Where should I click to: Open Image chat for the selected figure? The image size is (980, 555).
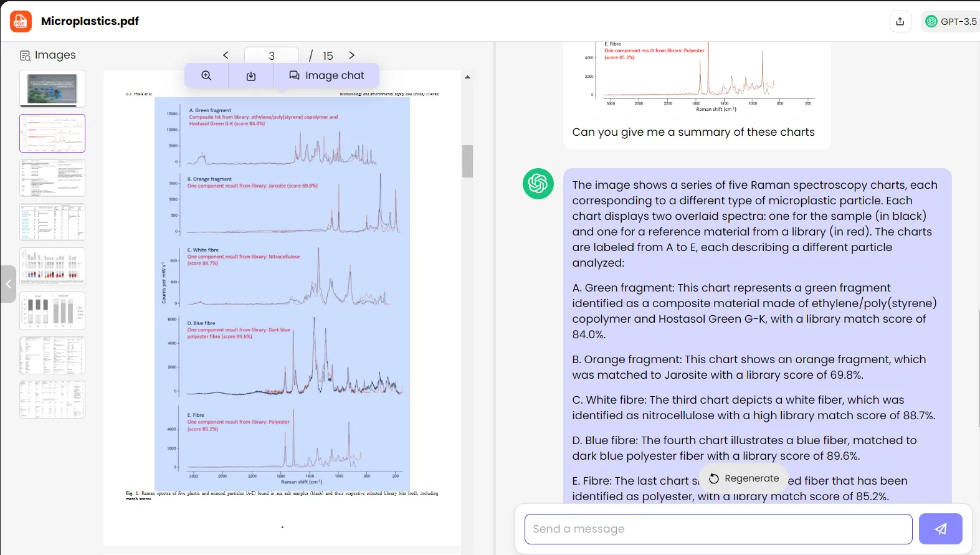(x=326, y=75)
